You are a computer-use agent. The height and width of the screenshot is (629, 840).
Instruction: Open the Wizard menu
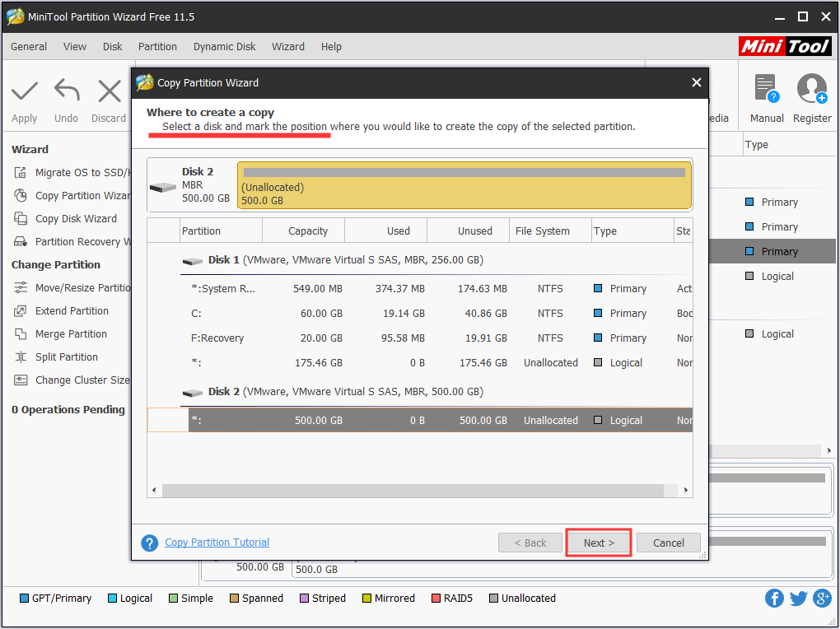[x=287, y=47]
